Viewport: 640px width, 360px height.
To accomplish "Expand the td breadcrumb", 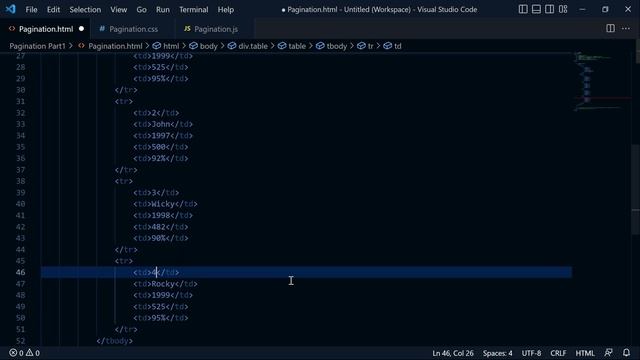I will pyautogui.click(x=397, y=46).
